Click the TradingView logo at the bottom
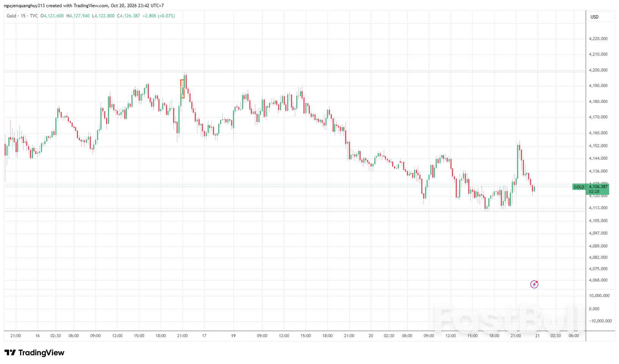Image resolution: width=619 pixels, height=364 pixels. tap(34, 353)
